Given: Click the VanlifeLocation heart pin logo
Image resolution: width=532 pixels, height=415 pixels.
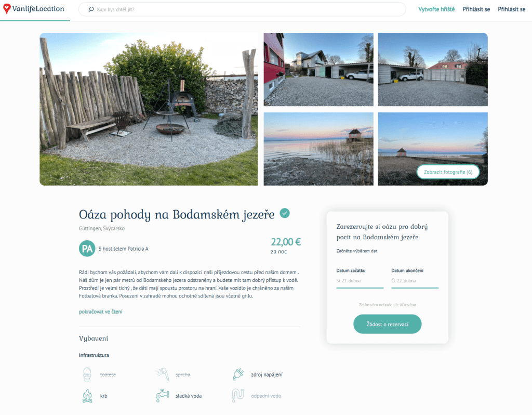Looking at the screenshot, I should coord(7,9).
